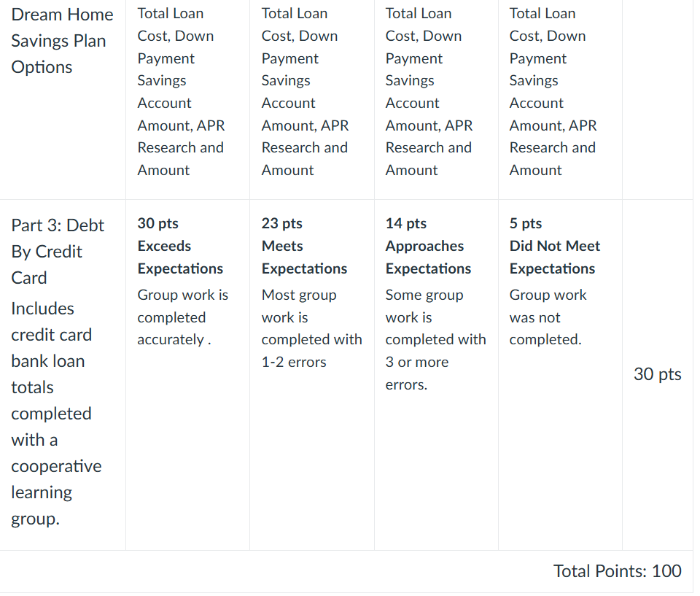This screenshot has height=596, width=700.
Task: Select the 14 pts Approaches Expectations rating
Action: pyautogui.click(x=436, y=375)
